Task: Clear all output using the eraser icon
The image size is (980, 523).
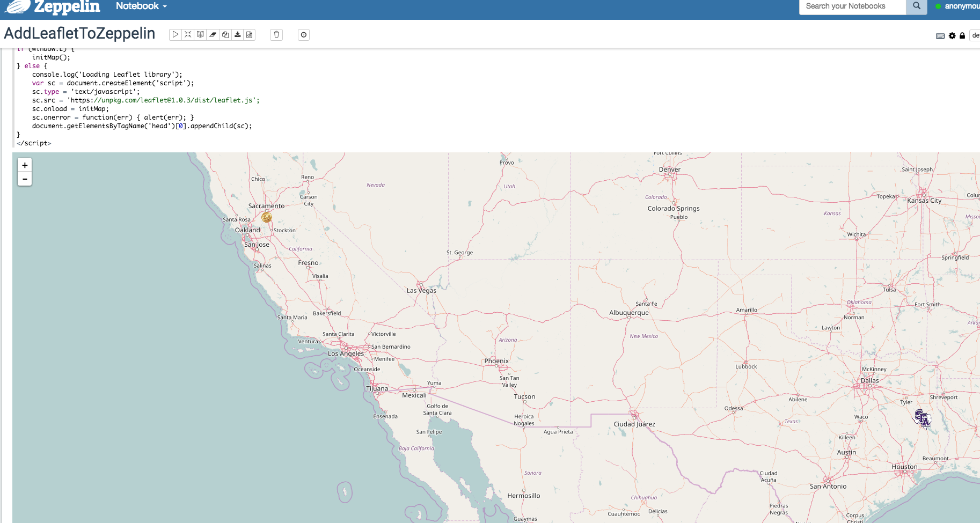Action: [x=213, y=34]
